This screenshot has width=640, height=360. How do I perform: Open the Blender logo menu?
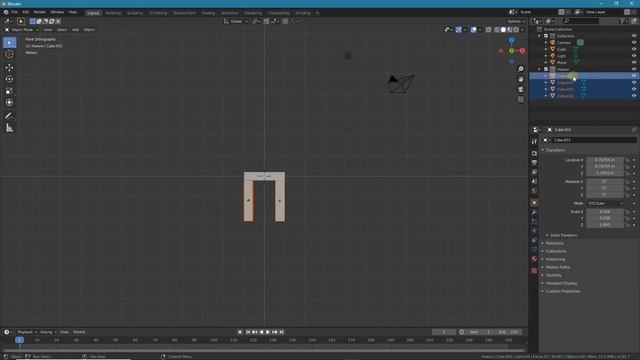pyautogui.click(x=6, y=12)
